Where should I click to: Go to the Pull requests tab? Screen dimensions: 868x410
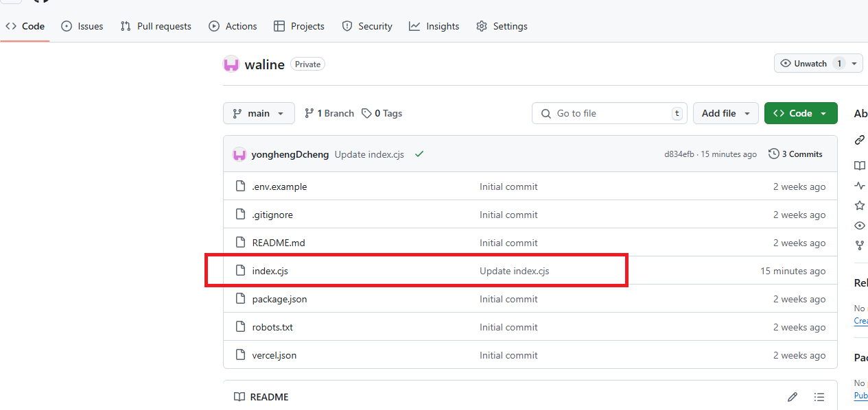point(156,26)
